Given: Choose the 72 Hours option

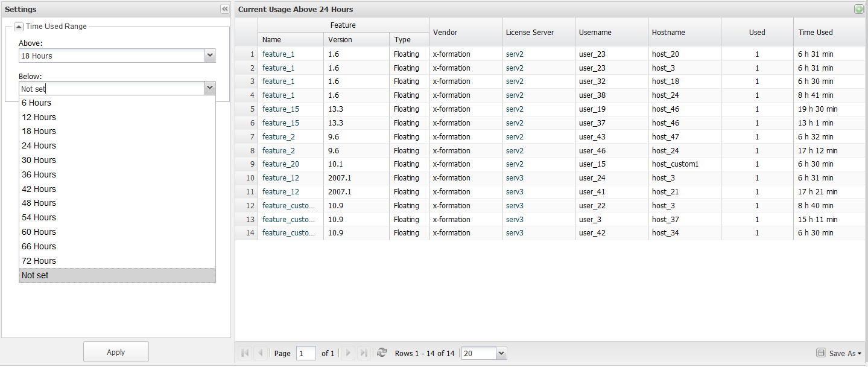Looking at the screenshot, I should pyautogui.click(x=117, y=261).
